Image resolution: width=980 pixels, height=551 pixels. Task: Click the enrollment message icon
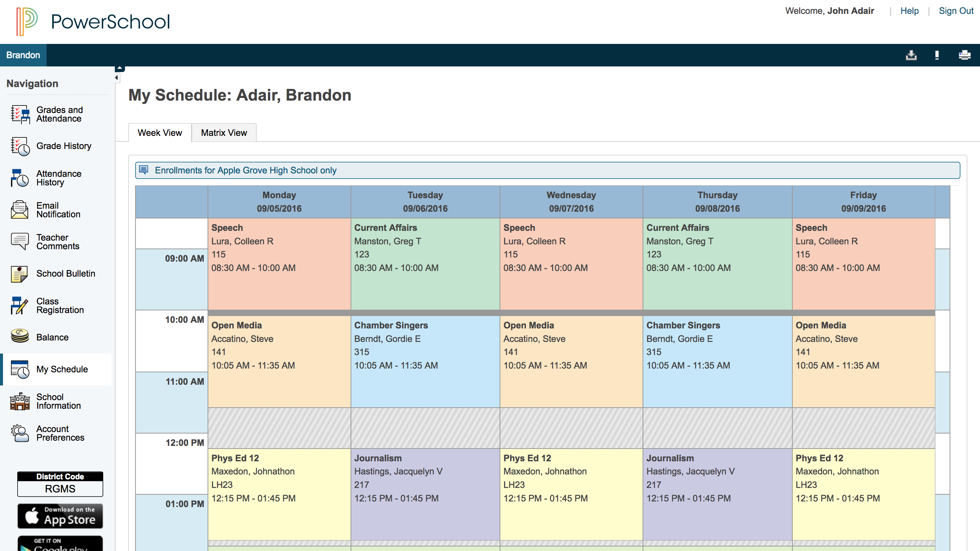(143, 170)
